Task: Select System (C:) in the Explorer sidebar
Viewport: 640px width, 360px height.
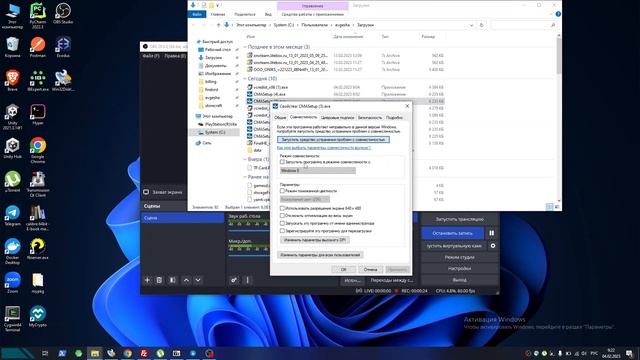Action: coord(215,132)
